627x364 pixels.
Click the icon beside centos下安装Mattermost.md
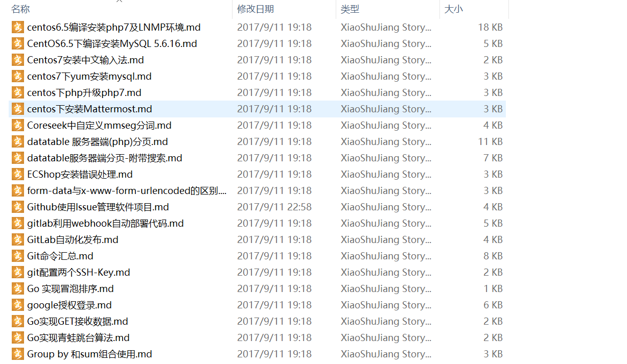click(18, 109)
